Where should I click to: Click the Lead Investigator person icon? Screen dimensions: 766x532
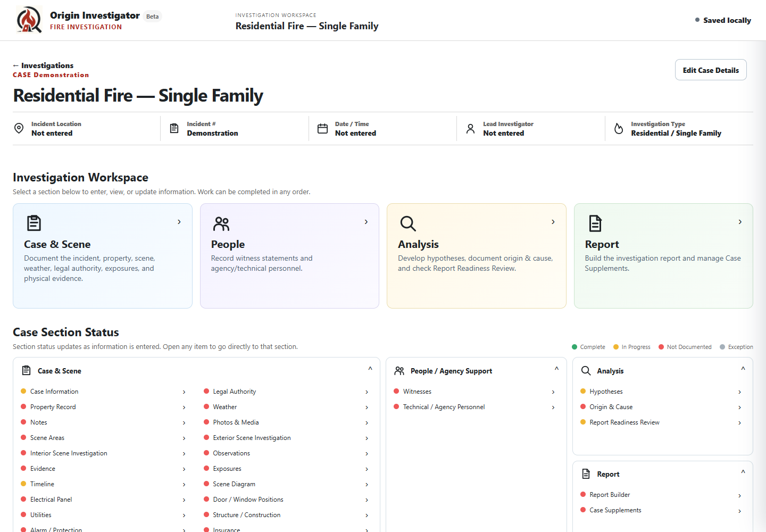[470, 128]
